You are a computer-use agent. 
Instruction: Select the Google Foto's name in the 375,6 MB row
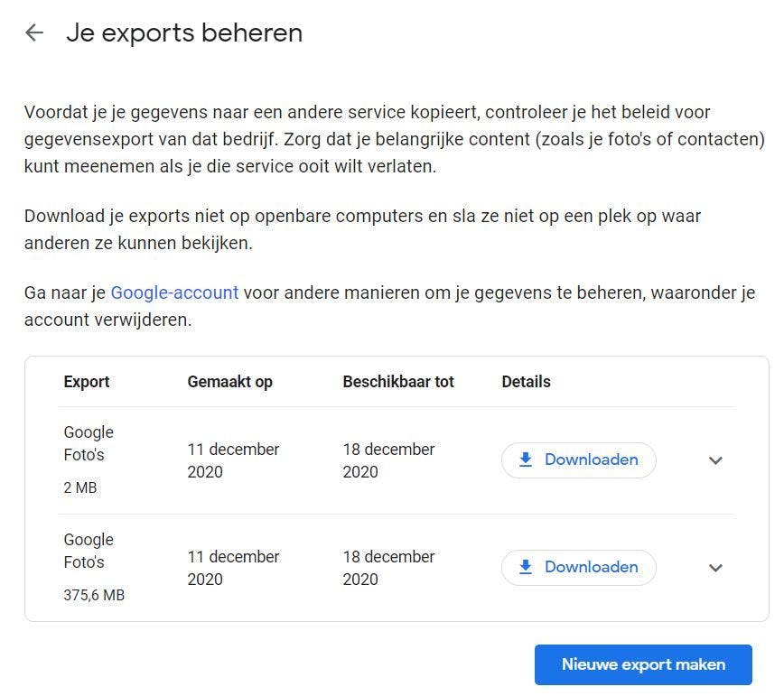pos(89,551)
